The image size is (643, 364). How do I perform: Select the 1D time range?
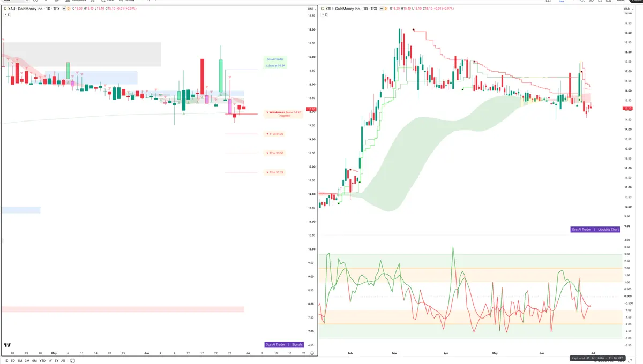tap(6, 361)
